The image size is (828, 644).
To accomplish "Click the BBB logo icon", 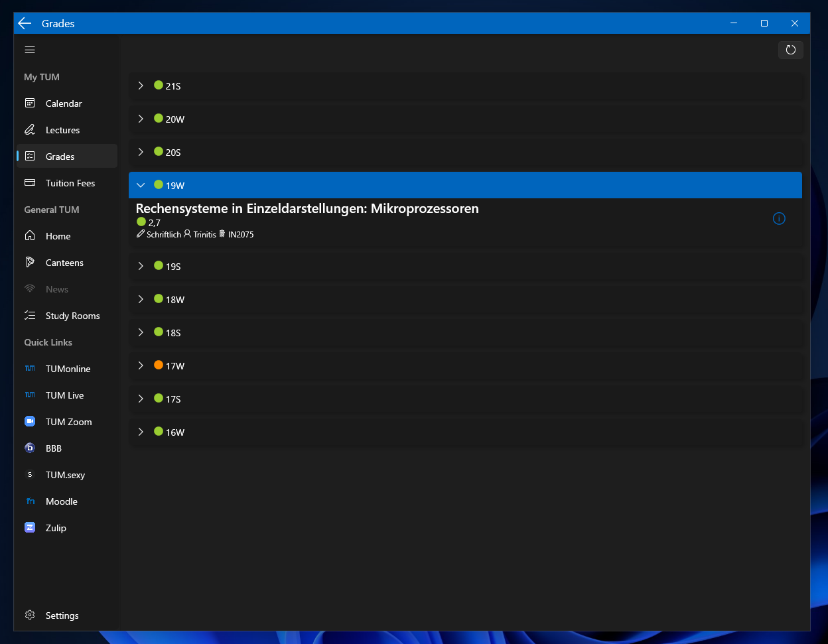I will tap(30, 448).
